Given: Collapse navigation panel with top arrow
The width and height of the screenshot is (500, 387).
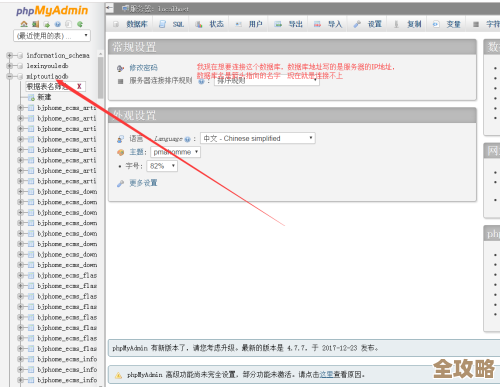Looking at the screenshot, I should click(110, 8).
